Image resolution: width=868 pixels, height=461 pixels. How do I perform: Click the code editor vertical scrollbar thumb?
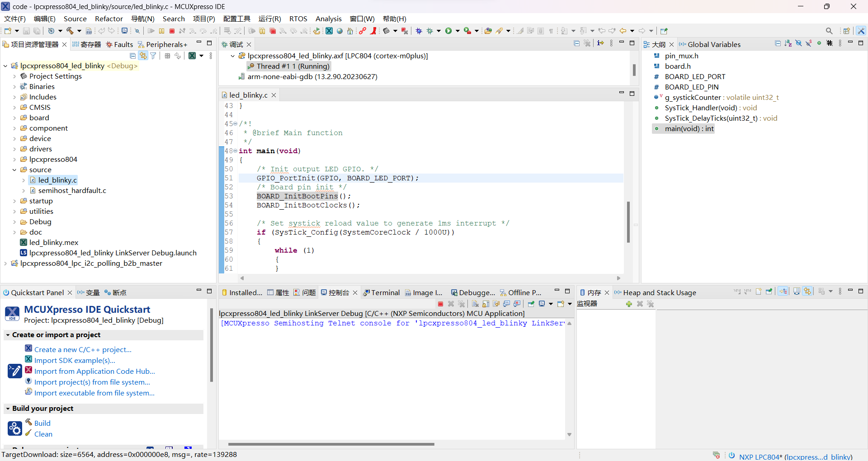tap(628, 222)
